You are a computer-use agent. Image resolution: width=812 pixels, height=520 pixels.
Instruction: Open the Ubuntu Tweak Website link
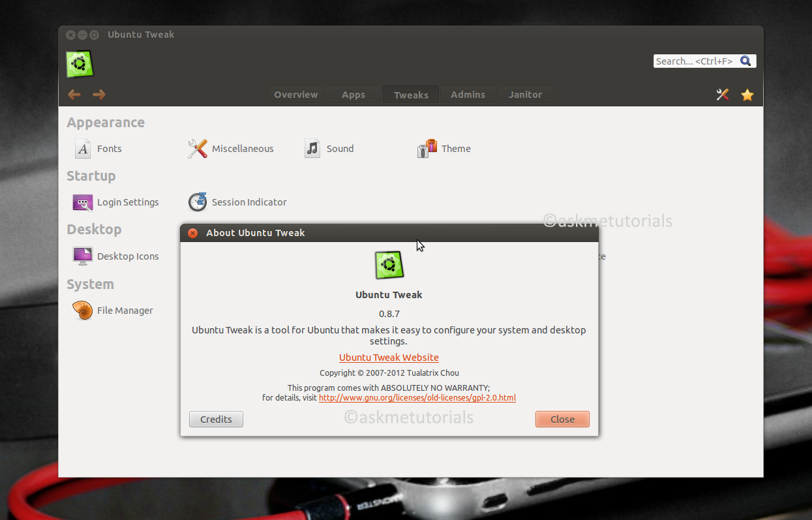(x=389, y=358)
